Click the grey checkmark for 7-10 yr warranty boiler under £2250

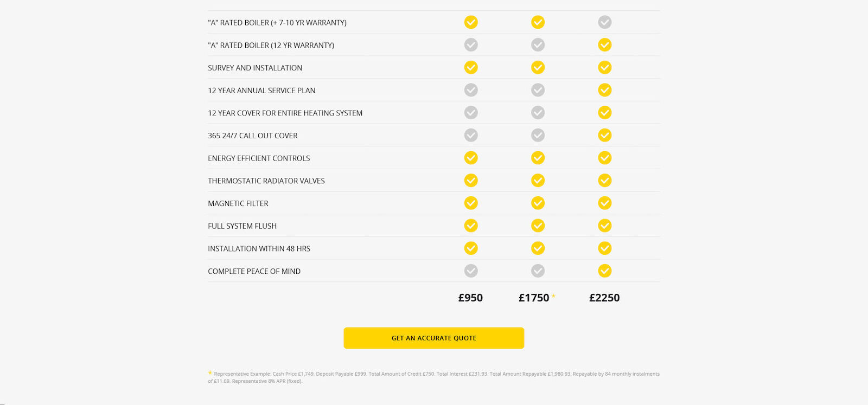pyautogui.click(x=604, y=22)
